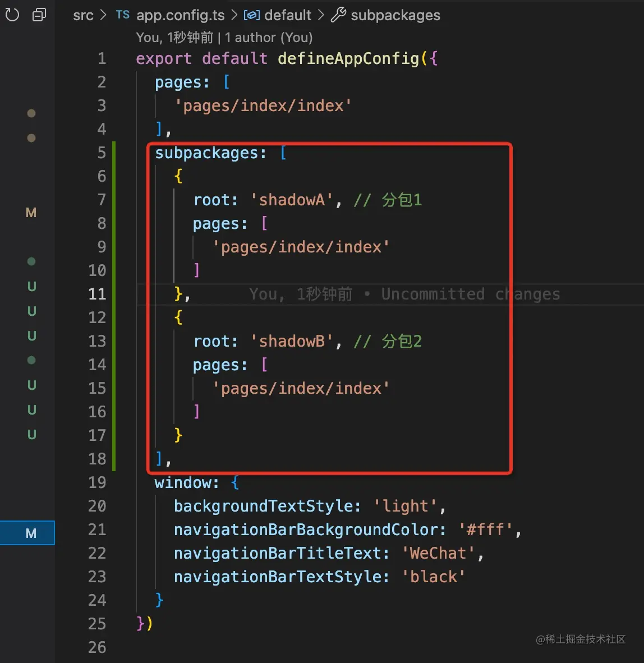The image size is (644, 663).
Task: Click 'pages:' on line 8
Action: pos(220,223)
